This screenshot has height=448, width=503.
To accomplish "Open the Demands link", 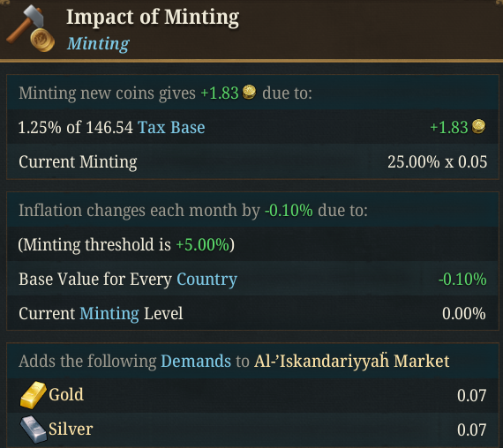I will [x=196, y=361].
